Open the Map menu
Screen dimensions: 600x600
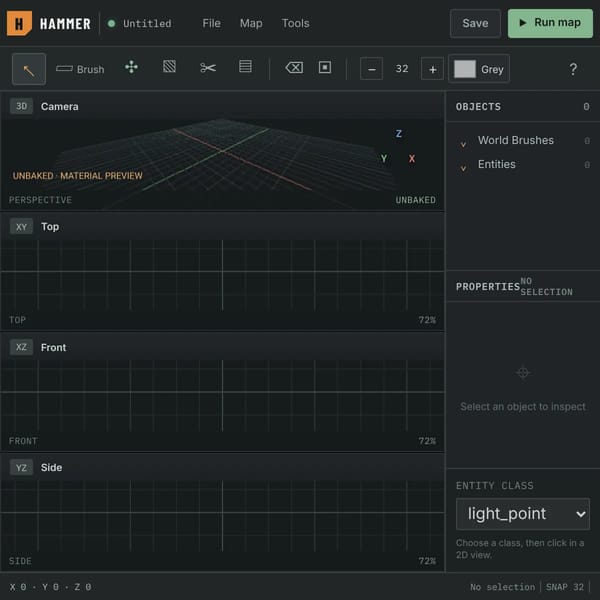(x=251, y=23)
